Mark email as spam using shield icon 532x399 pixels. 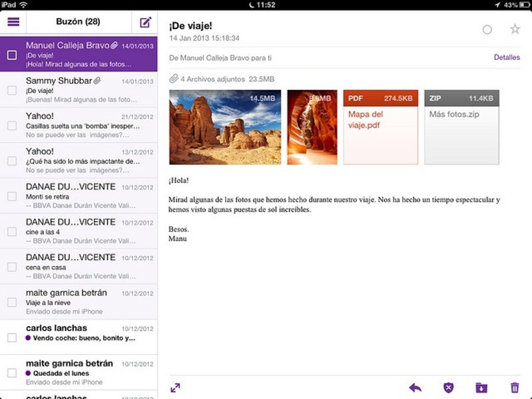click(x=448, y=388)
